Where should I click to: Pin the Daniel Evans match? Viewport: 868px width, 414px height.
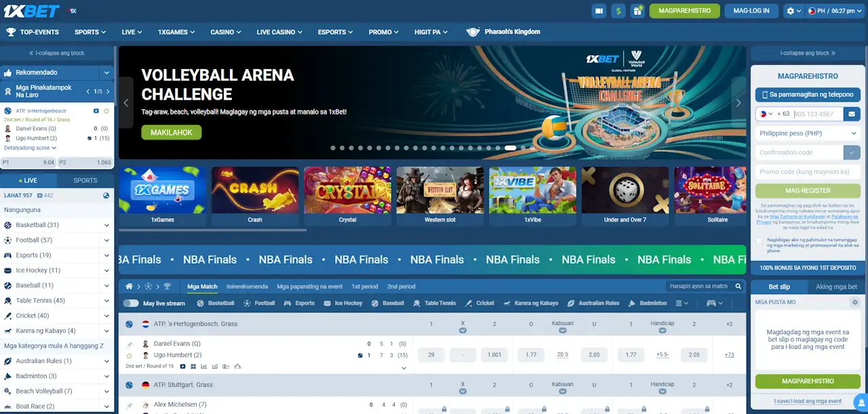pyautogui.click(x=129, y=344)
